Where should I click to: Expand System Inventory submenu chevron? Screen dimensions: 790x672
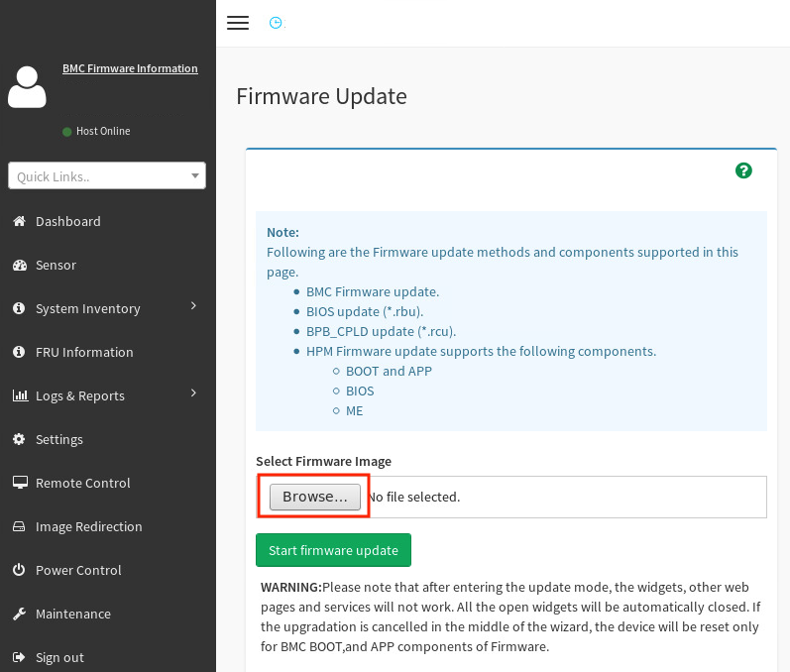[x=194, y=306]
